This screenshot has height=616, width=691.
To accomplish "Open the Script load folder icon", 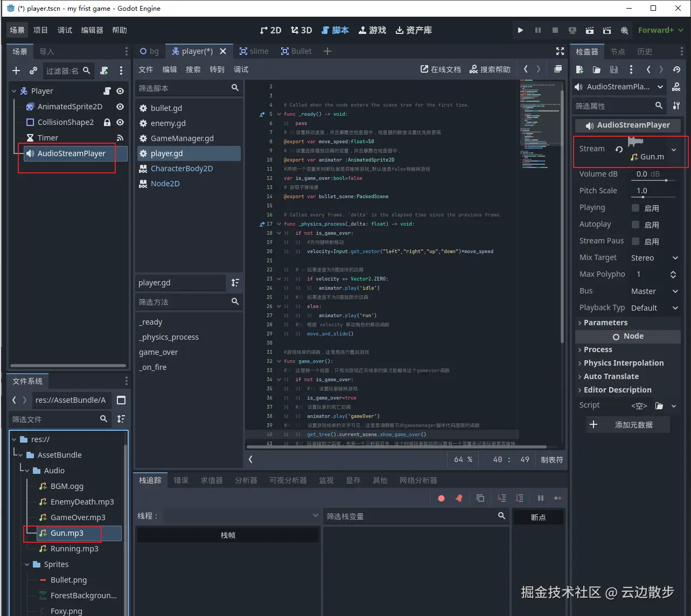I will [659, 405].
